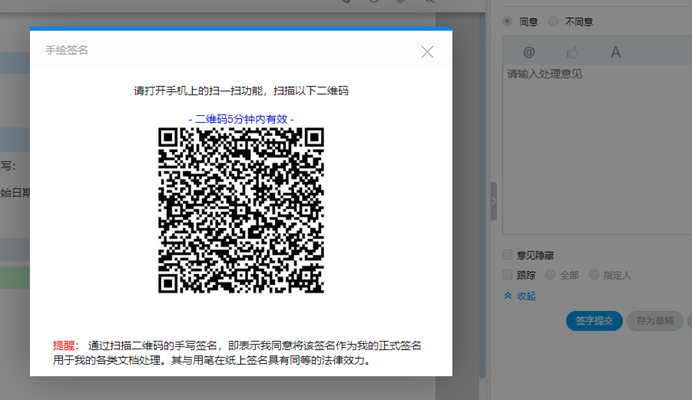Choose the 全部 tracking radio option
This screenshot has height=400, width=692.
pyautogui.click(x=550, y=275)
